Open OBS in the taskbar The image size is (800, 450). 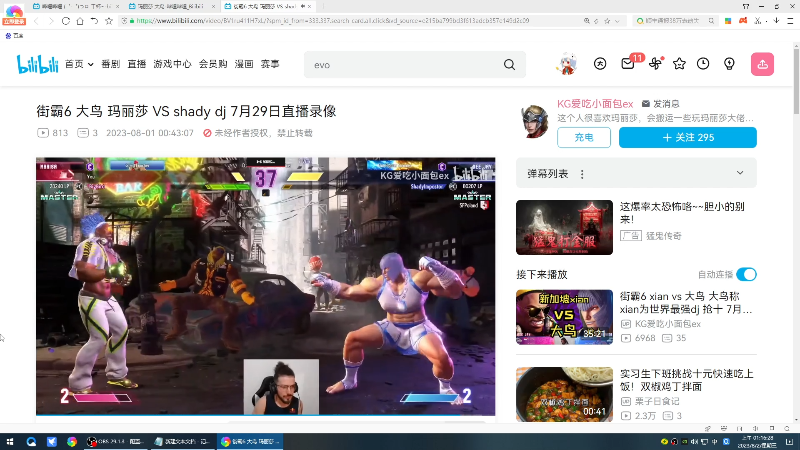click(115, 441)
